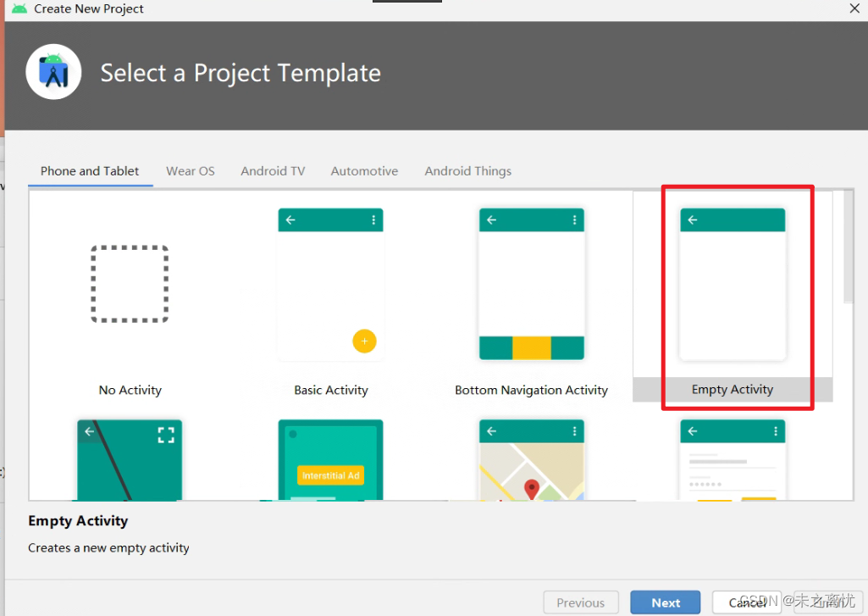This screenshot has width=868, height=616.
Task: Choose the Google Maps Activity template thumbnail
Action: point(532,460)
